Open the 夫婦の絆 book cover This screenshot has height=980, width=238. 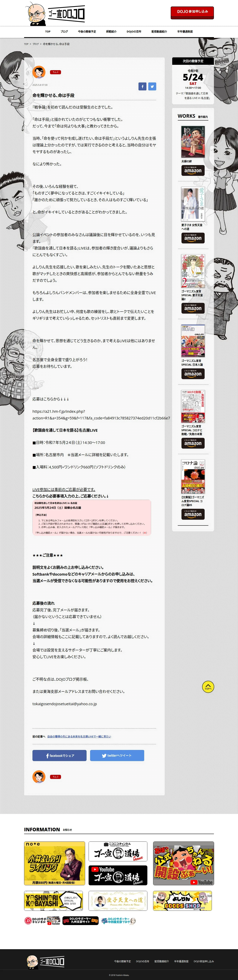click(193, 142)
